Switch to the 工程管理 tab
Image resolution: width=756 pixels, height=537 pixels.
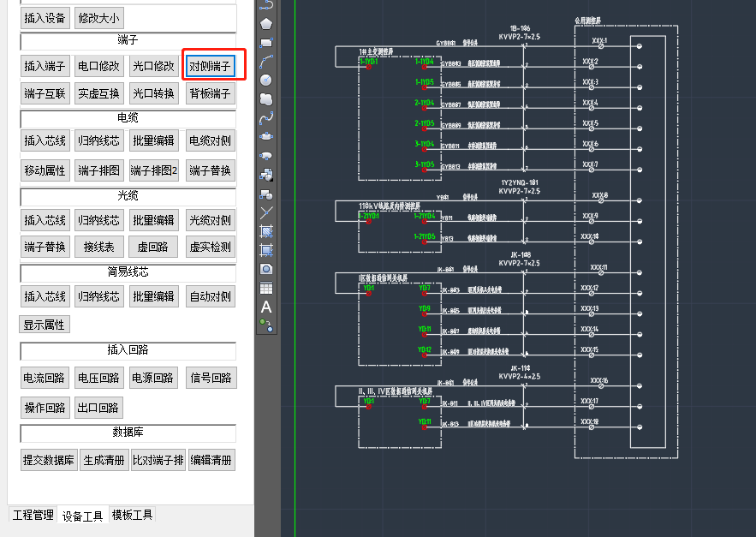(33, 515)
